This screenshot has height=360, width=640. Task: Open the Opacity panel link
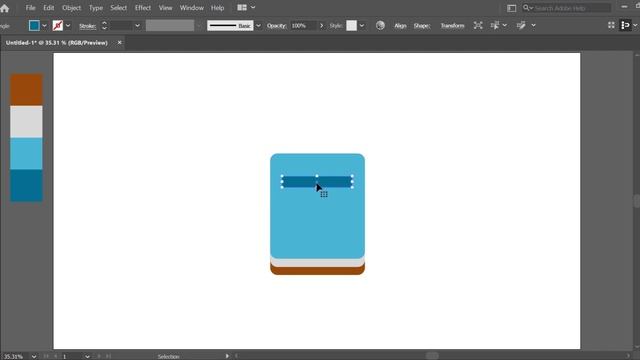[x=276, y=26]
